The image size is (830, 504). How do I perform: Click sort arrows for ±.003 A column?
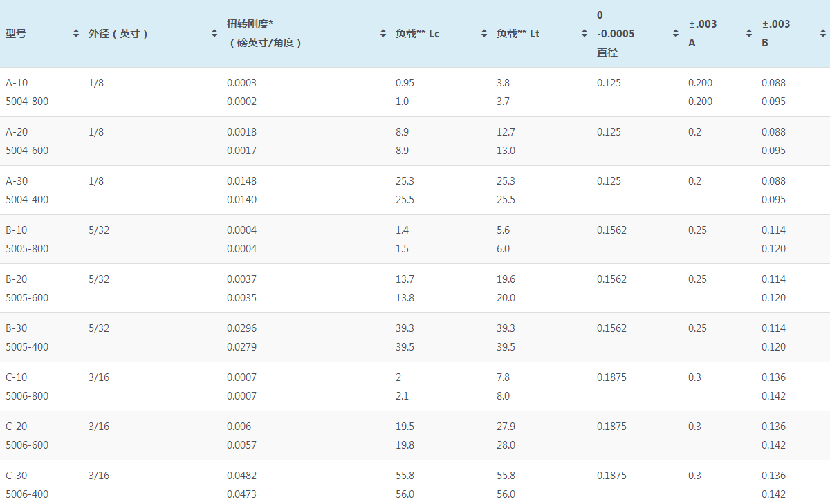[x=748, y=34]
